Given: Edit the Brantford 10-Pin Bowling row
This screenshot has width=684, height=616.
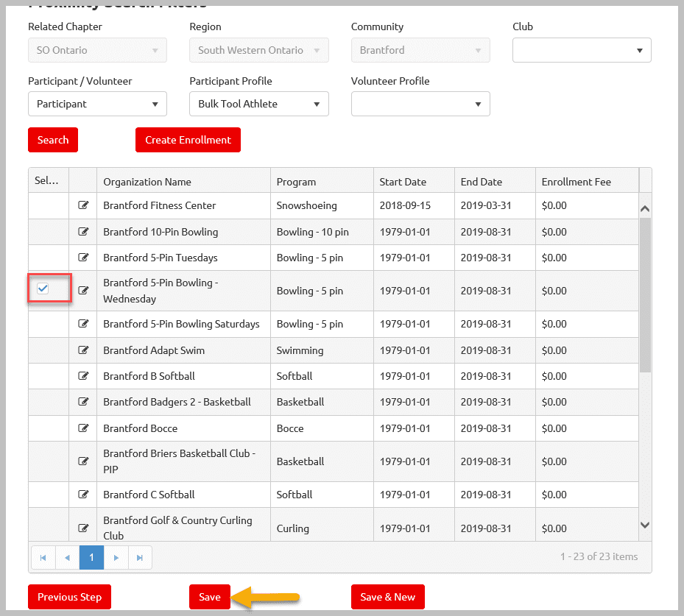Looking at the screenshot, I should point(83,232).
